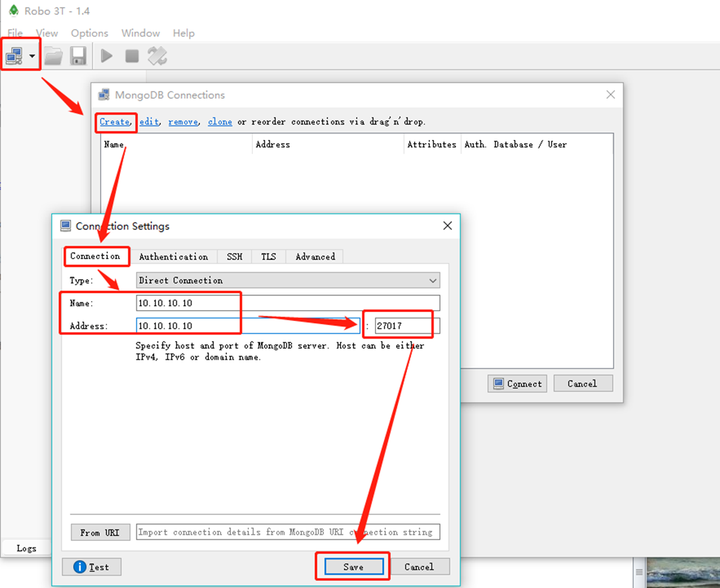Open the Options menu
720x588 pixels.
click(x=90, y=33)
